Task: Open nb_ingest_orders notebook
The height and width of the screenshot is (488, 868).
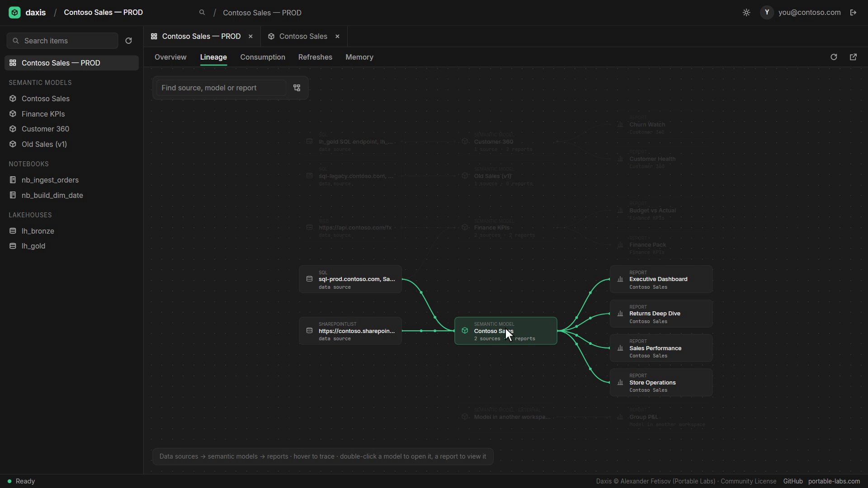Action: 71,180
